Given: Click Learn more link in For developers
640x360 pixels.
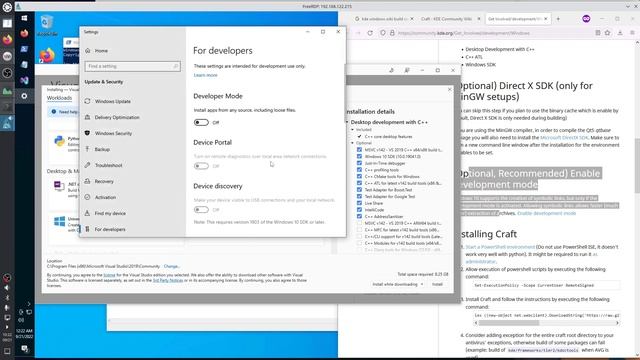Looking at the screenshot, I should 205,75.
